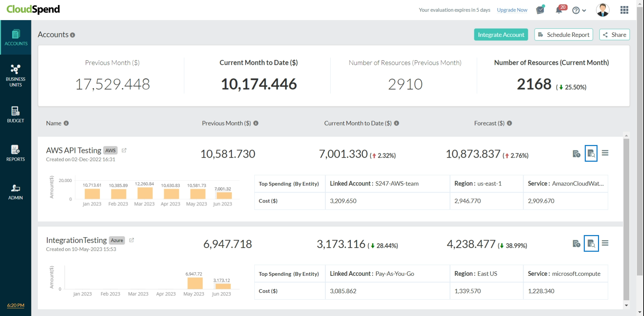Open hamburger menu for IntegrationTesting account

605,243
